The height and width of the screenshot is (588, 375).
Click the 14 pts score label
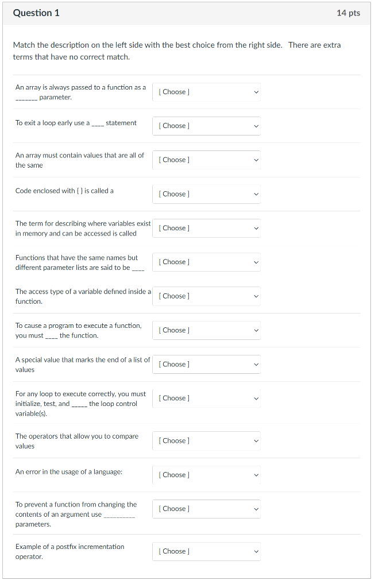349,13
